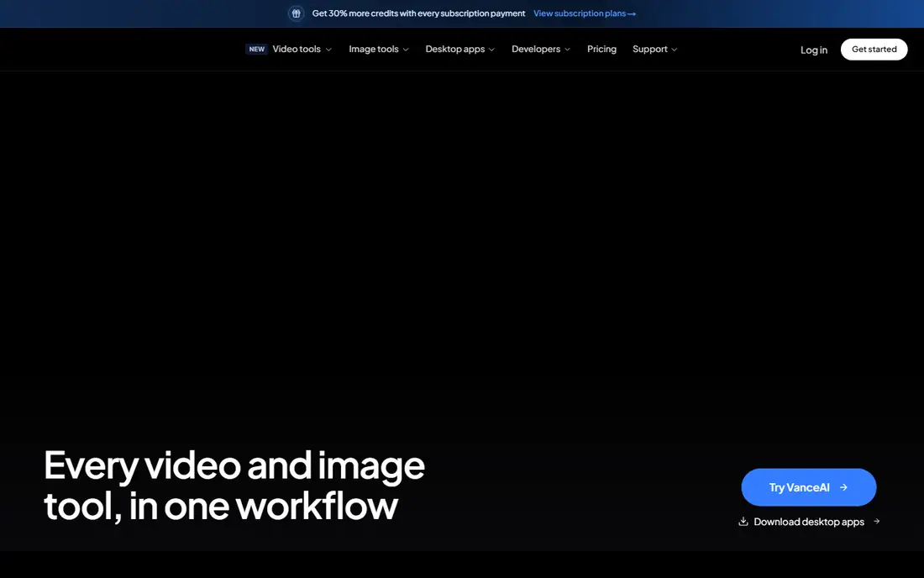Click the Get started button
Screen dimensions: 924x578
(x=874, y=50)
